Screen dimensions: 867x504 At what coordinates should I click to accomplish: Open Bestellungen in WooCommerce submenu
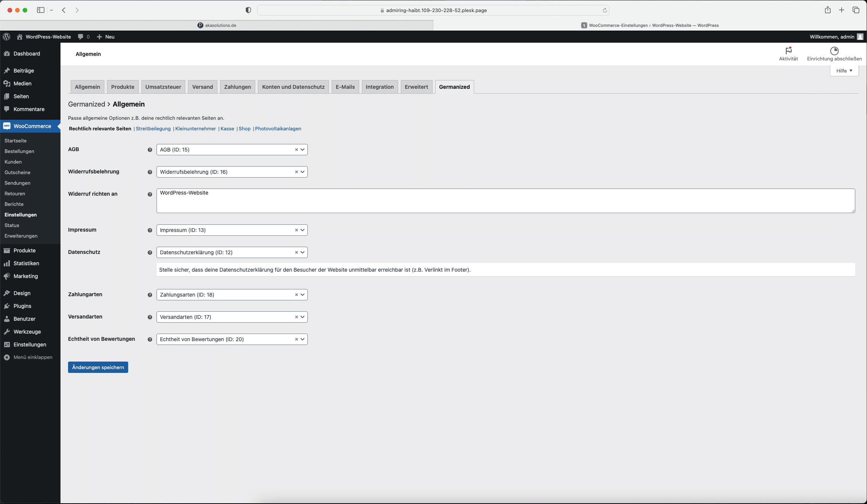coord(19,151)
